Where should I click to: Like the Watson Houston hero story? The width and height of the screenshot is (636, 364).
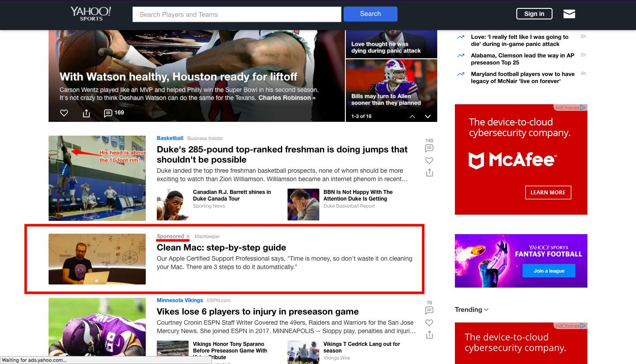coord(64,113)
